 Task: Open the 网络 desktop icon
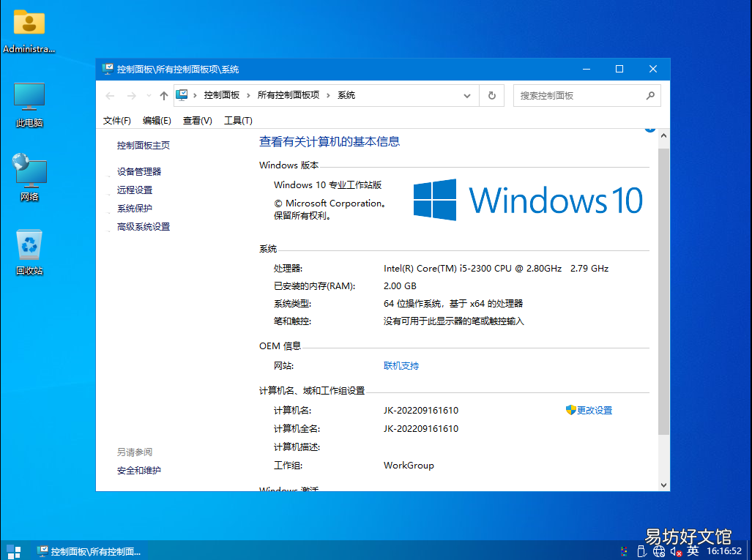tap(29, 177)
